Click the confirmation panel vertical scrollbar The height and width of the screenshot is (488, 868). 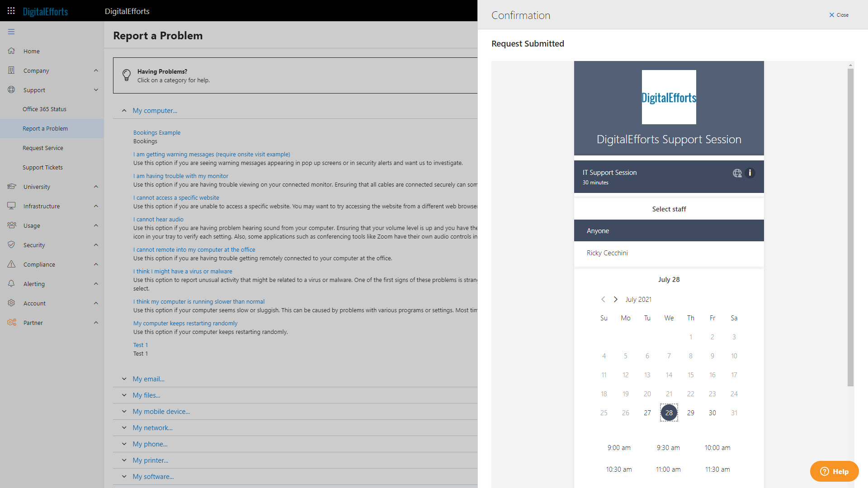pos(850,227)
